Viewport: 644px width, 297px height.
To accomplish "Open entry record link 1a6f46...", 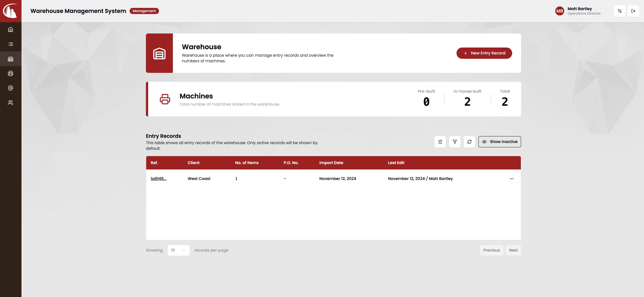I will click(159, 179).
